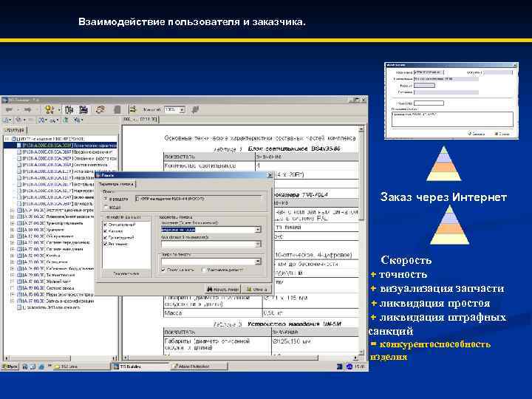532x399 pixels.
Task: Click the page-fit icon left of Масштаб
Action: coord(133,109)
